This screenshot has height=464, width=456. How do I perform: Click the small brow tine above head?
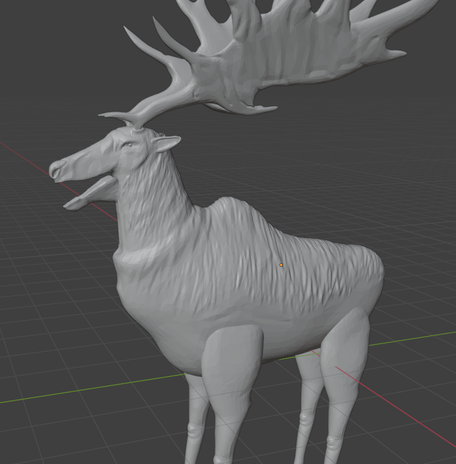click(115, 116)
